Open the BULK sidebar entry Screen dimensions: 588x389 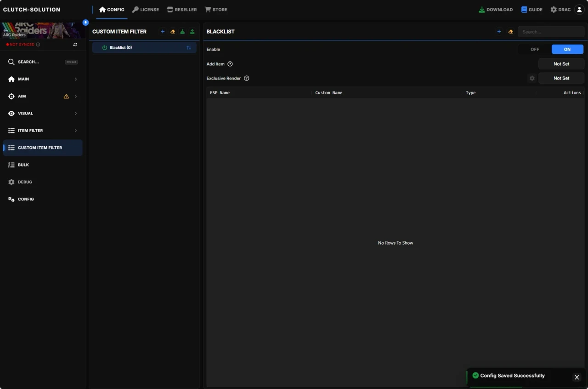[x=43, y=165]
